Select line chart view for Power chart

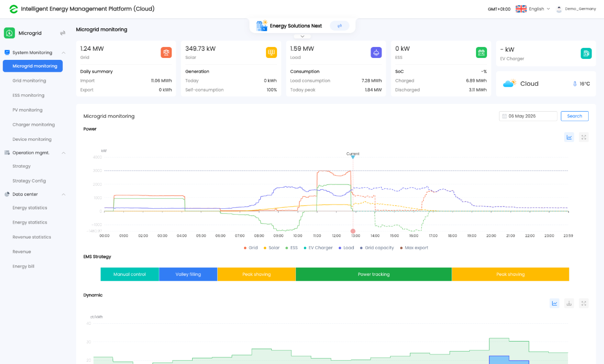tap(569, 137)
